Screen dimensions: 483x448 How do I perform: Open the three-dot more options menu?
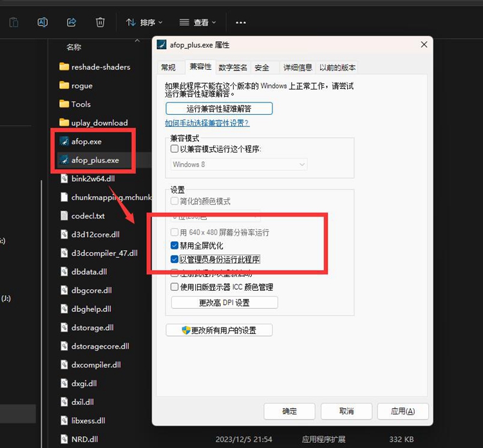tap(241, 23)
